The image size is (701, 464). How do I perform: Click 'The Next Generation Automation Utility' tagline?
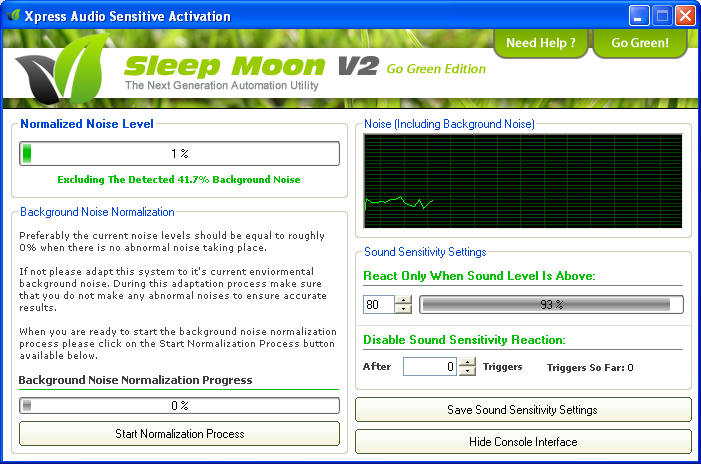[x=222, y=85]
